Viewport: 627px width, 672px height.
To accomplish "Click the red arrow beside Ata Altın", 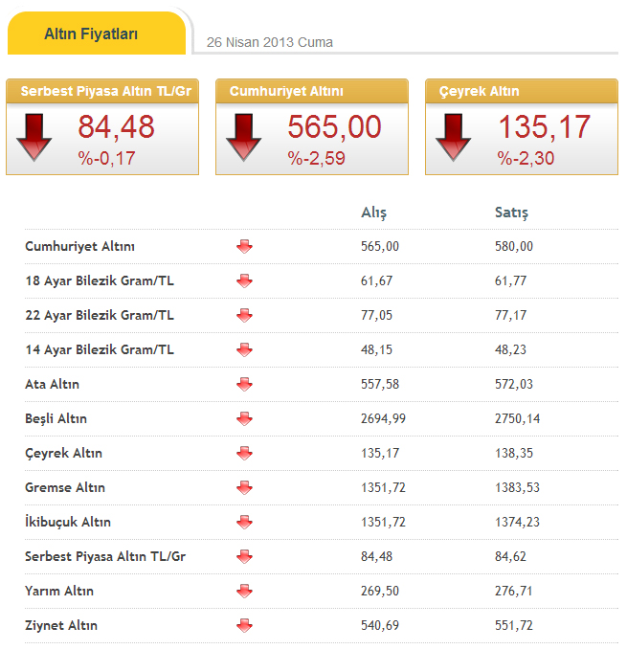I will (x=244, y=385).
